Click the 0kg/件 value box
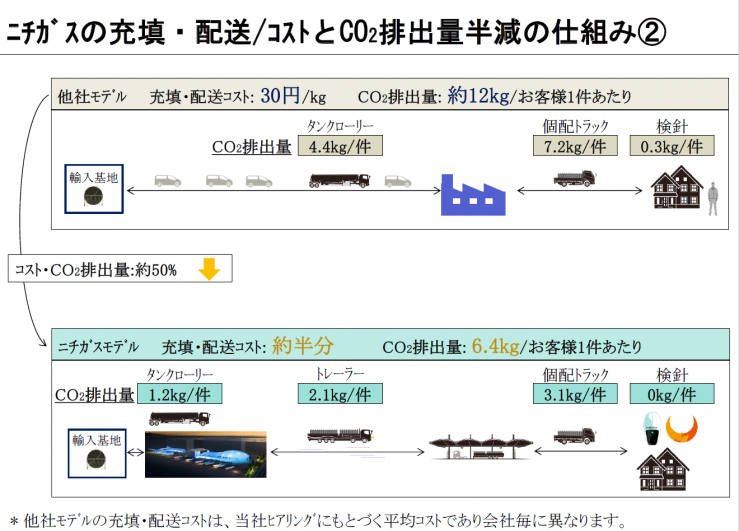Viewport: 739px width, 531px height. (x=672, y=394)
